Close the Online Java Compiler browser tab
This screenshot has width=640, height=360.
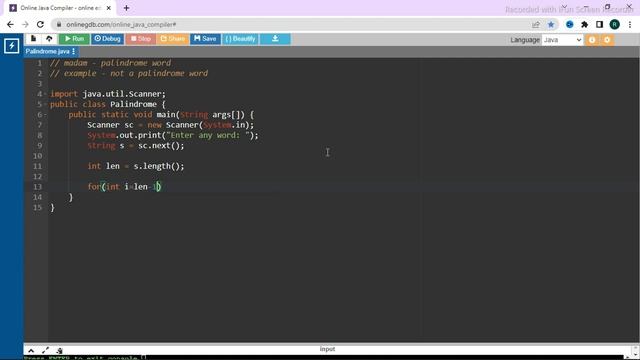tap(109, 8)
